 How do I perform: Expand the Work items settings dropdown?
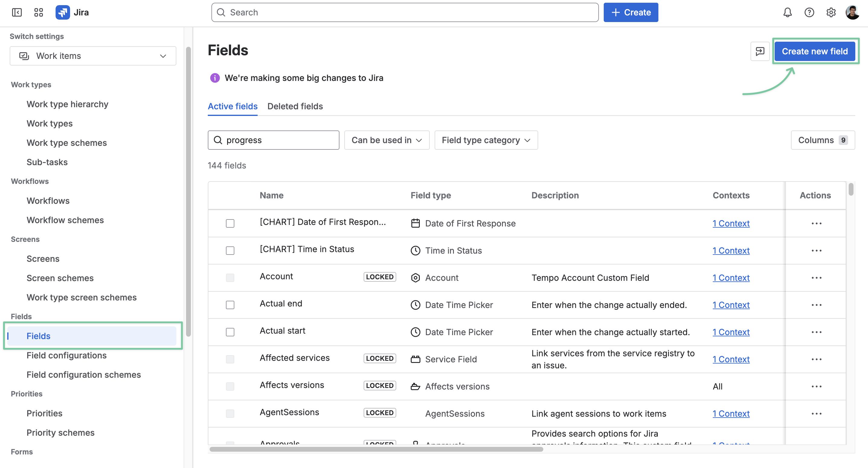93,56
